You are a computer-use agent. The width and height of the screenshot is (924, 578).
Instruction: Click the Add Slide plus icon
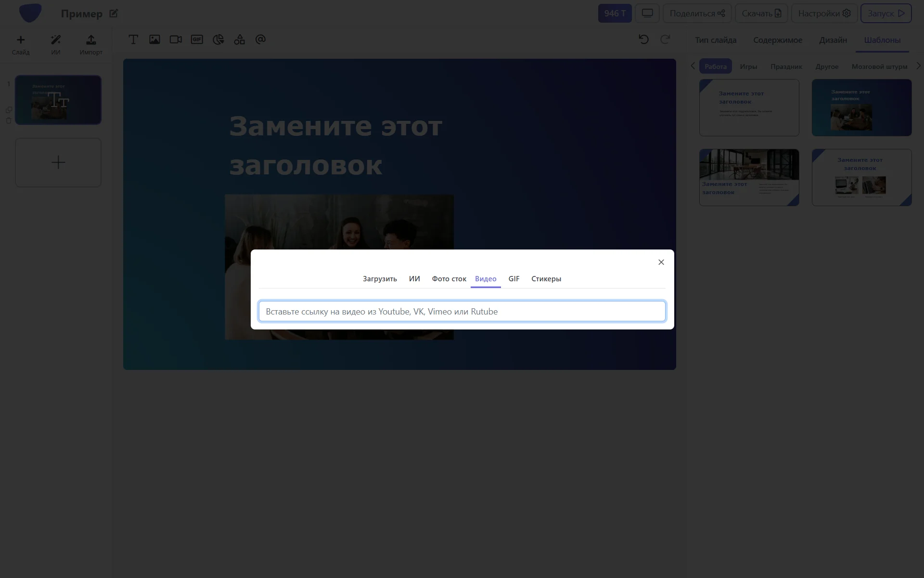click(x=21, y=40)
